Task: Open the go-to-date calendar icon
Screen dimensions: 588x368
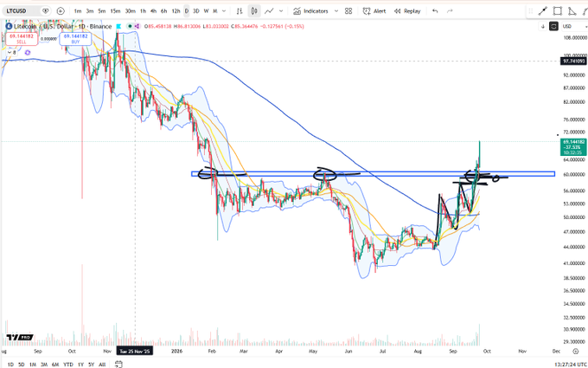Action: click(118, 364)
